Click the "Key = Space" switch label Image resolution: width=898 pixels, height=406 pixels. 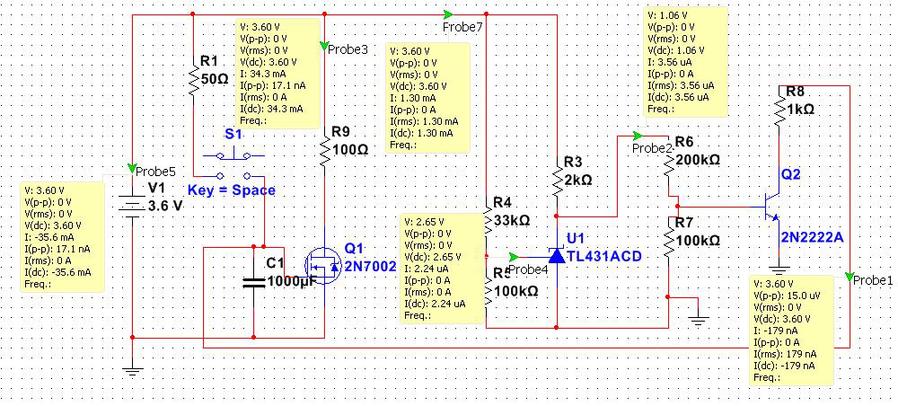pos(231,190)
